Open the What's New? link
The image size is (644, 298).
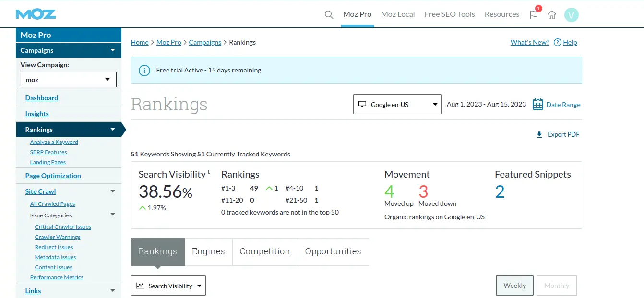[x=530, y=42]
